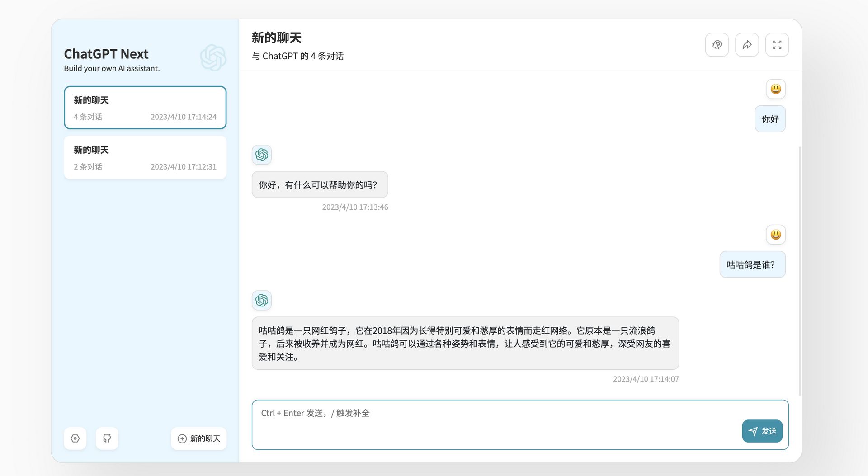Click the ChatGPT avatar above the first reply
The height and width of the screenshot is (476, 868).
tap(262, 155)
